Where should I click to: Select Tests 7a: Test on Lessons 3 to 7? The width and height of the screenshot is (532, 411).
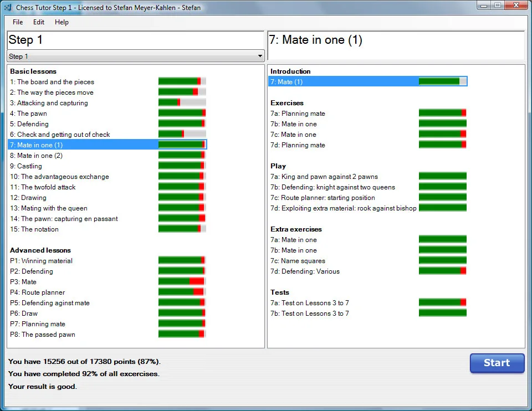[310, 302]
